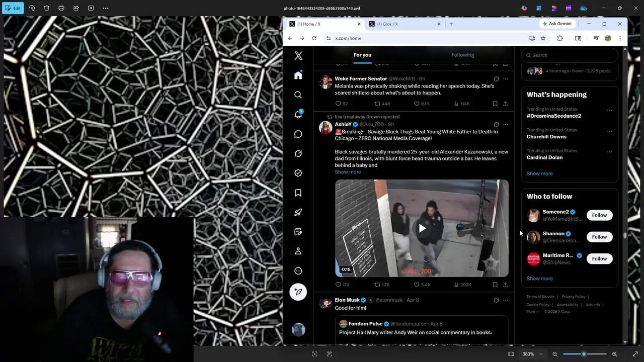Click the X logo in sidebar

298,56
